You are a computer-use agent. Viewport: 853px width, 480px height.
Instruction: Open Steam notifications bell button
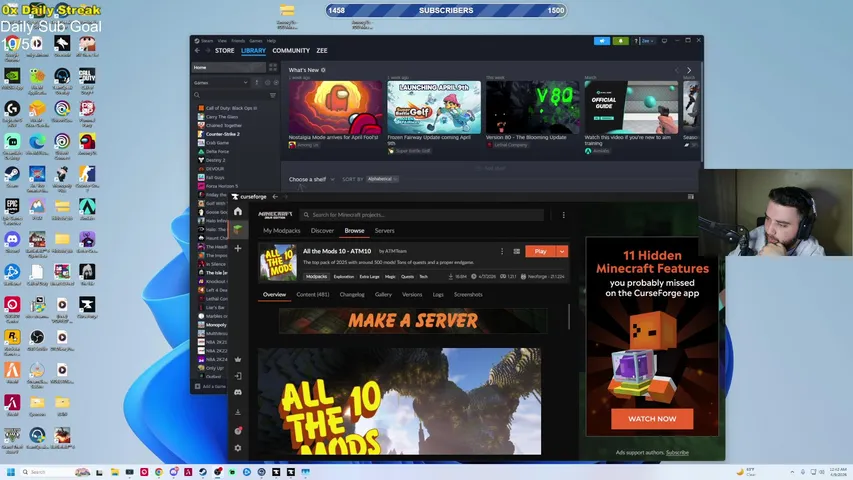(620, 41)
